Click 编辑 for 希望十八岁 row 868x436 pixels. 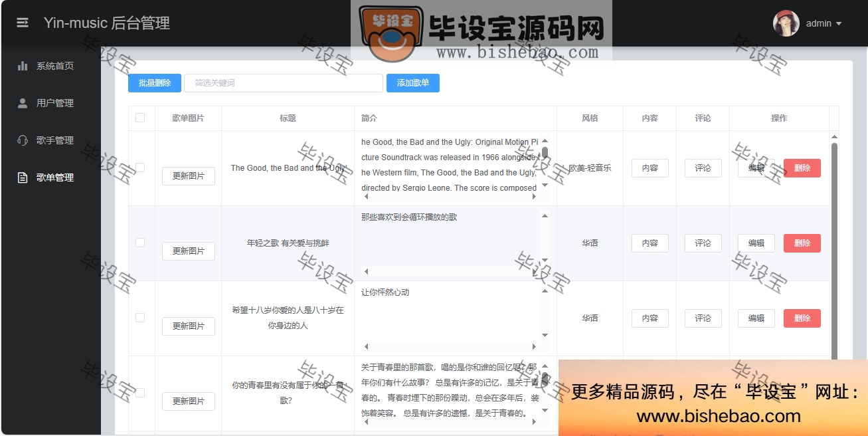(756, 318)
